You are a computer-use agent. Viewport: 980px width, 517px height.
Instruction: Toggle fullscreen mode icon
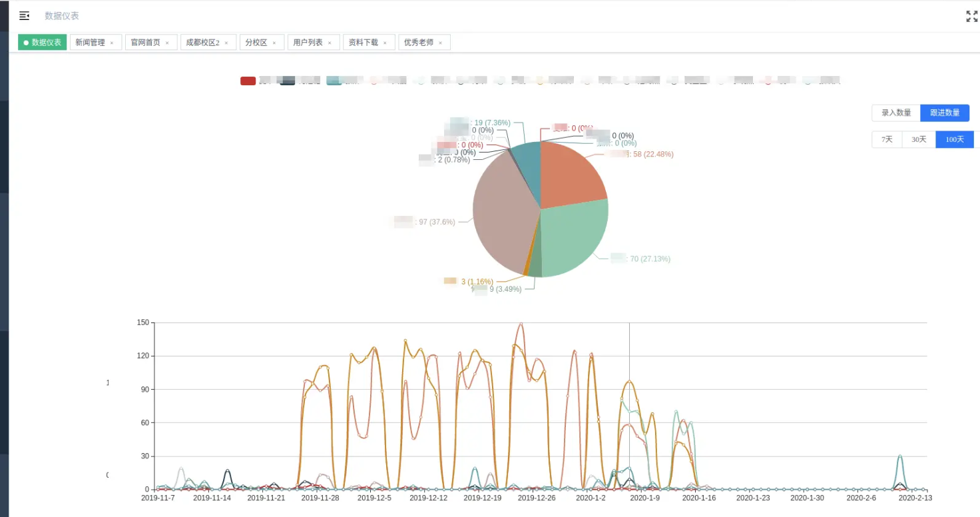(x=971, y=17)
